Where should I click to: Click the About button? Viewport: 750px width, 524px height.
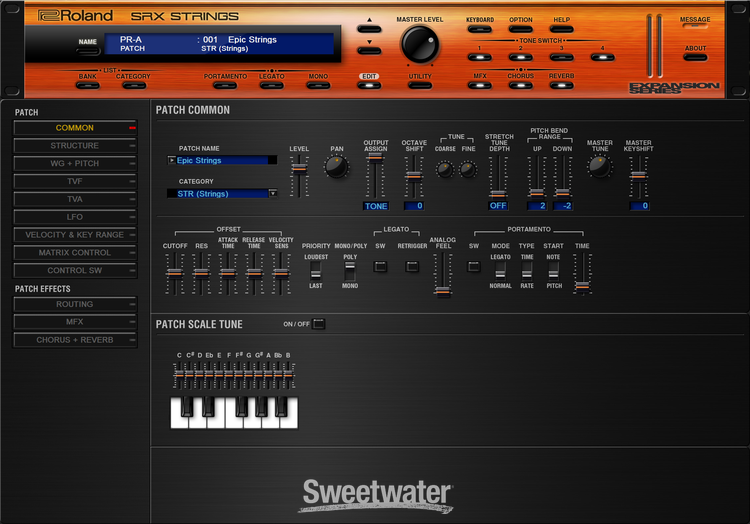[695, 57]
